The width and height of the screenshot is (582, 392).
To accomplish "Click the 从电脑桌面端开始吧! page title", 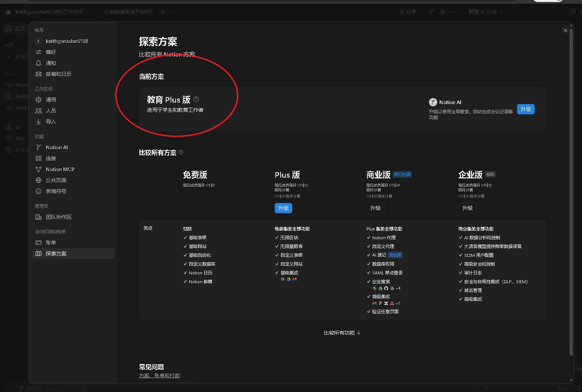I will click(x=128, y=12).
